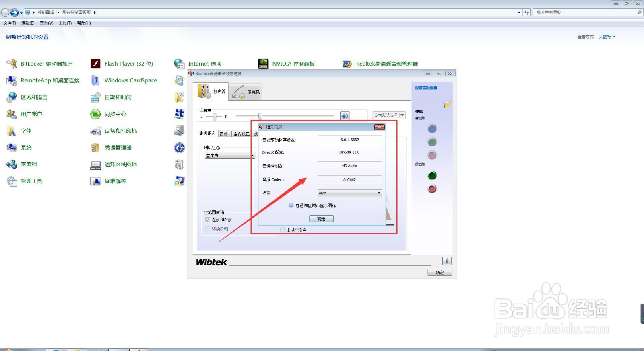The height and width of the screenshot is (351, 644).
Task: Open 系统 computer icon
Action: click(12, 148)
